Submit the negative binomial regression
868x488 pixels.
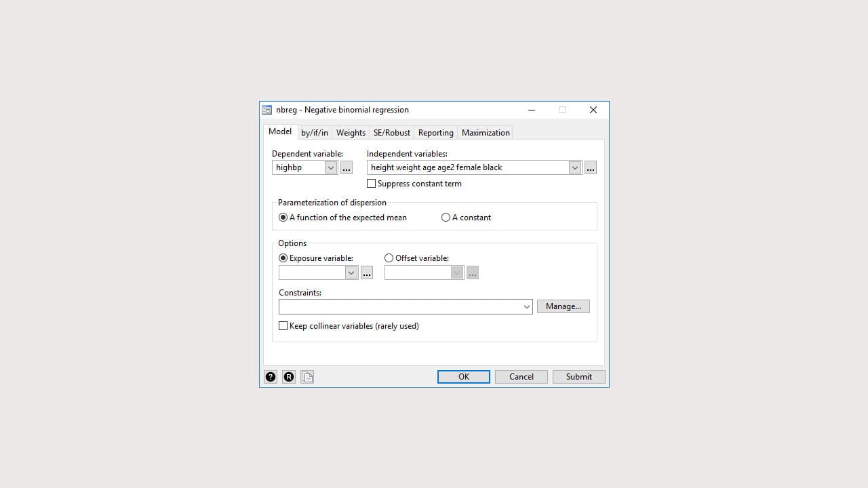(578, 376)
